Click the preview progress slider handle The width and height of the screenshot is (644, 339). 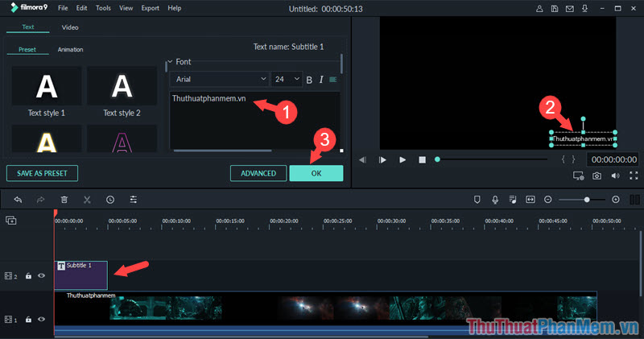pos(437,159)
